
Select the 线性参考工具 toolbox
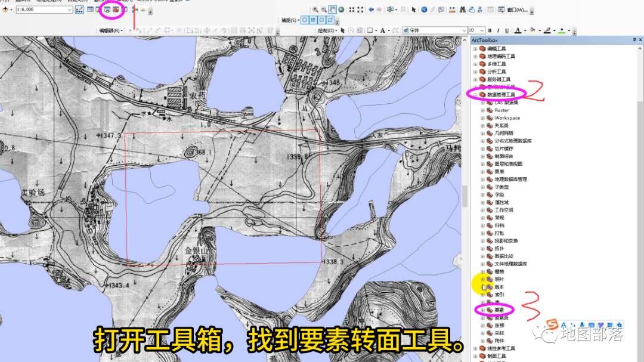click(501, 348)
